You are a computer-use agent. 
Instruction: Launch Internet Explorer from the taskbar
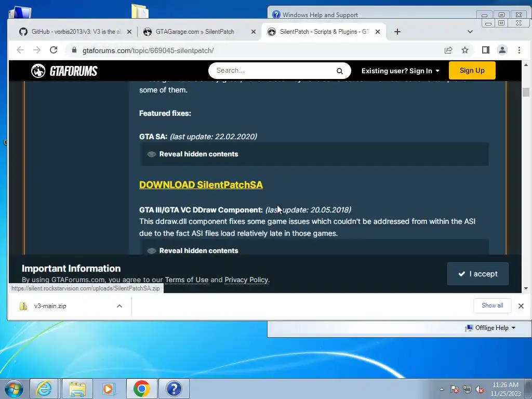tap(44, 389)
